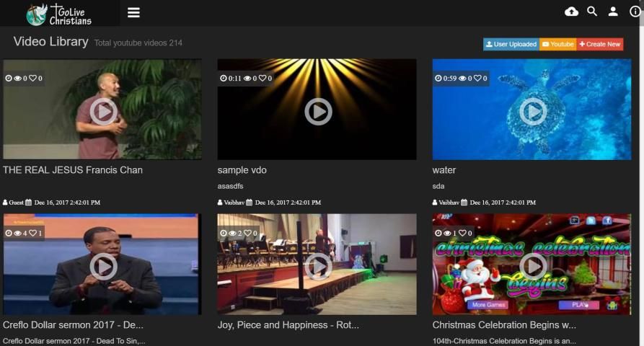Open search using magnifier icon
The height and width of the screenshot is (346, 644).
pos(592,12)
